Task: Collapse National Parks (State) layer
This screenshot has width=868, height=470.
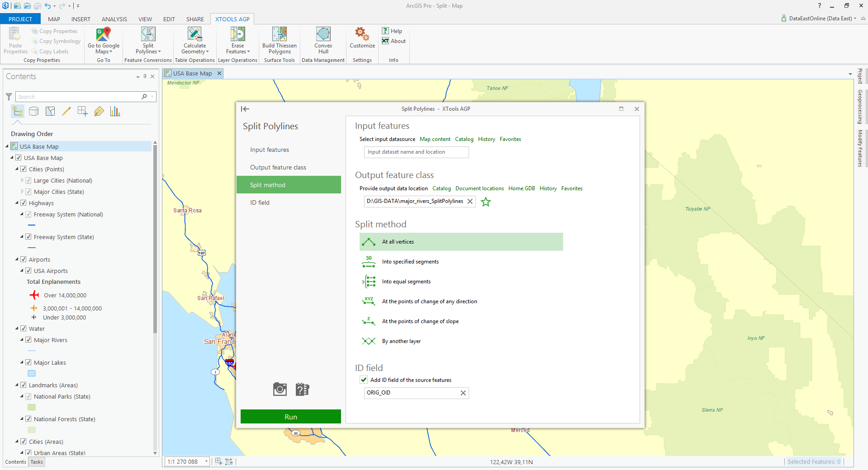Action: (x=22, y=396)
